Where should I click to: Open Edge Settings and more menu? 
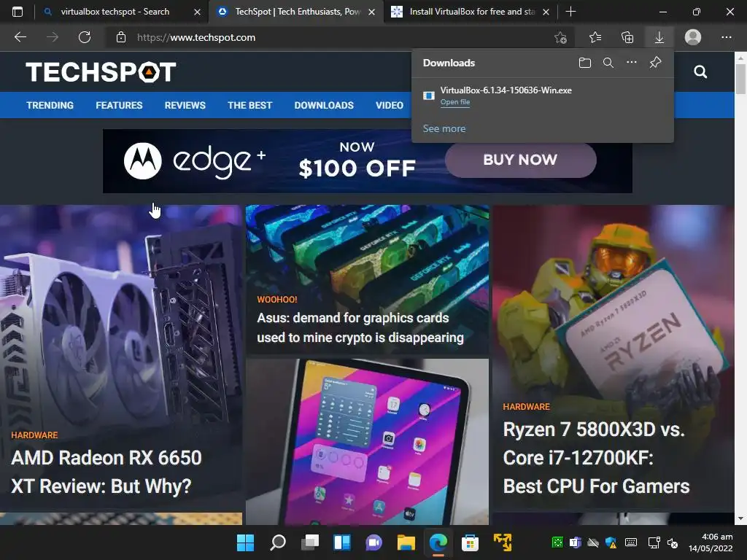(x=726, y=37)
